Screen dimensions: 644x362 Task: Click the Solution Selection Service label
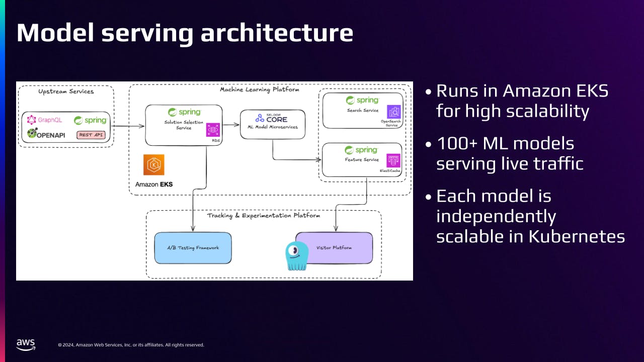point(184,125)
